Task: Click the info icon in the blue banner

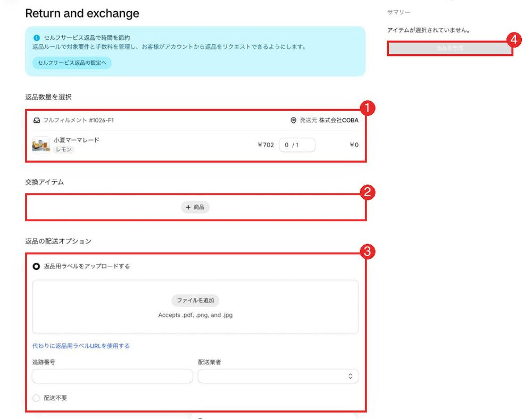Action: 37,38
